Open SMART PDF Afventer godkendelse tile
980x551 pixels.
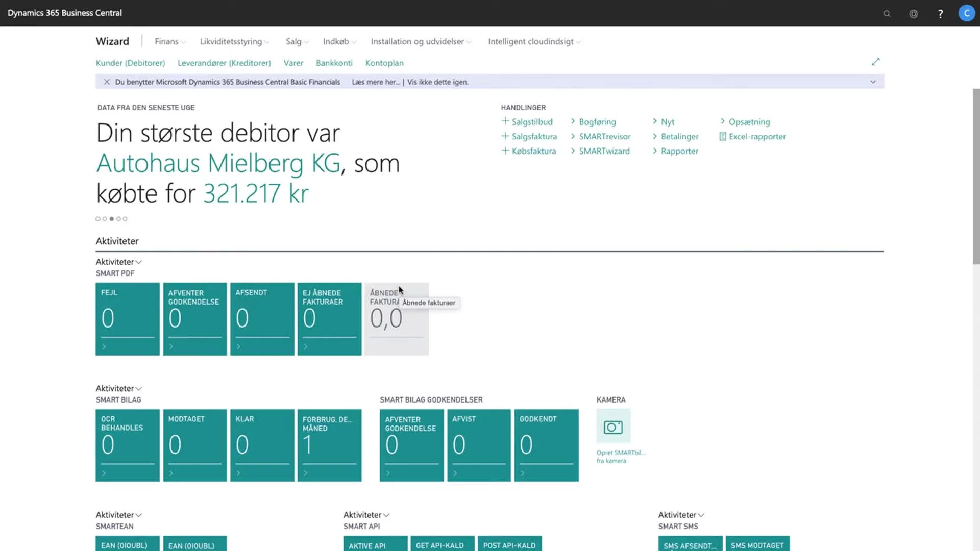point(195,319)
